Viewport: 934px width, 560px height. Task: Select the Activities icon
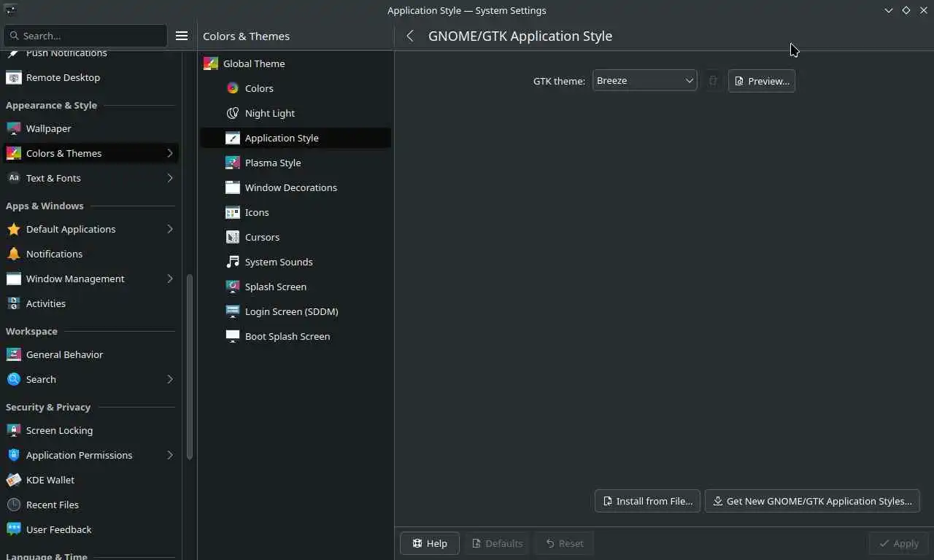point(13,303)
